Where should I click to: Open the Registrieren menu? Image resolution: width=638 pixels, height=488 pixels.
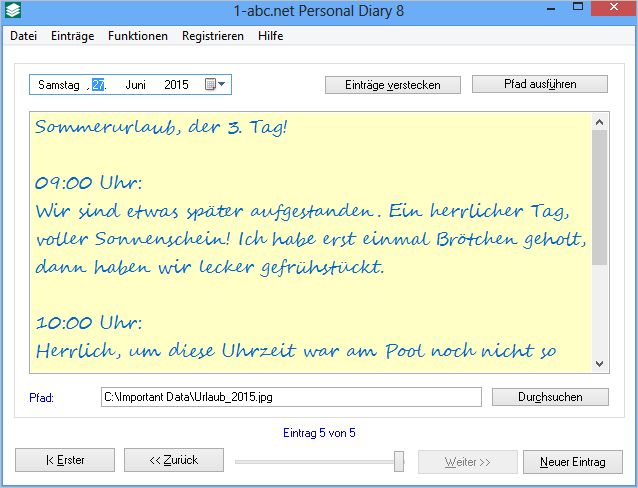212,36
